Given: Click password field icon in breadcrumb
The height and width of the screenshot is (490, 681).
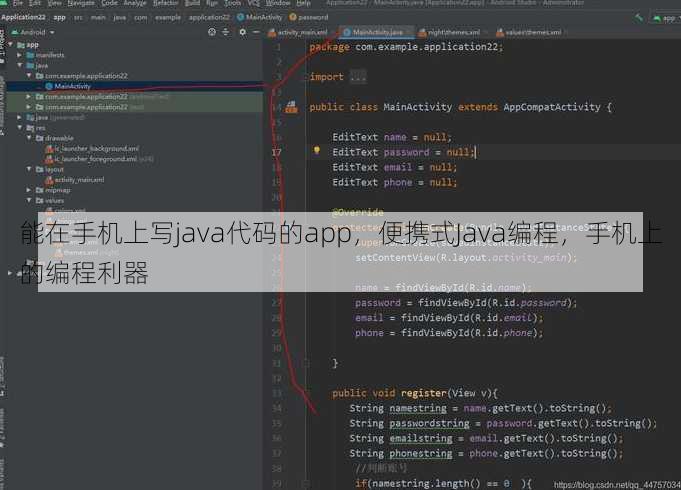Looking at the screenshot, I should point(293,17).
